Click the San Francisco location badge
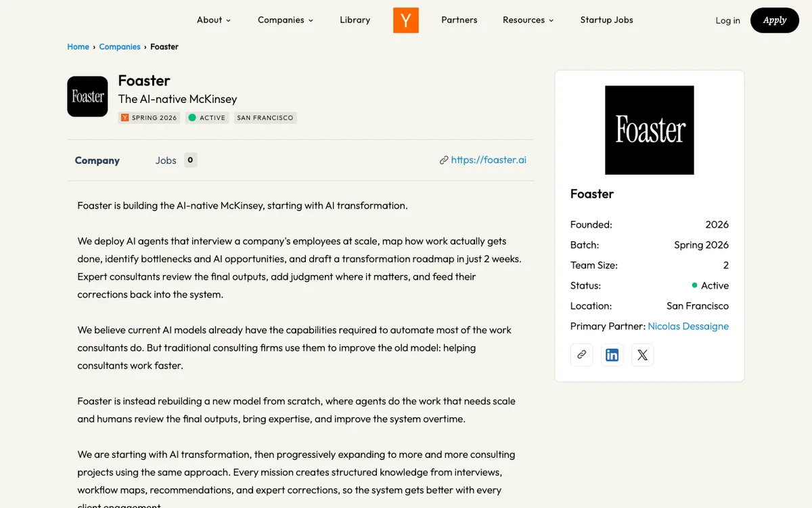 coord(265,118)
